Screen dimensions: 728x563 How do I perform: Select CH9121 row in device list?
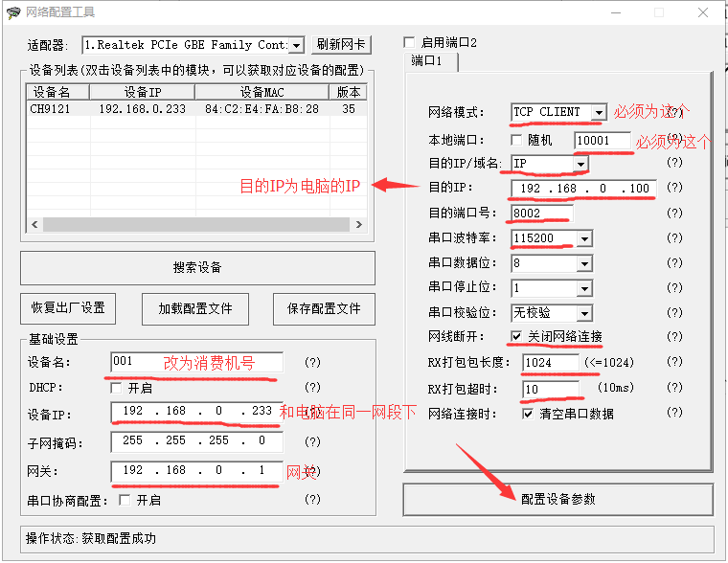coord(192,109)
